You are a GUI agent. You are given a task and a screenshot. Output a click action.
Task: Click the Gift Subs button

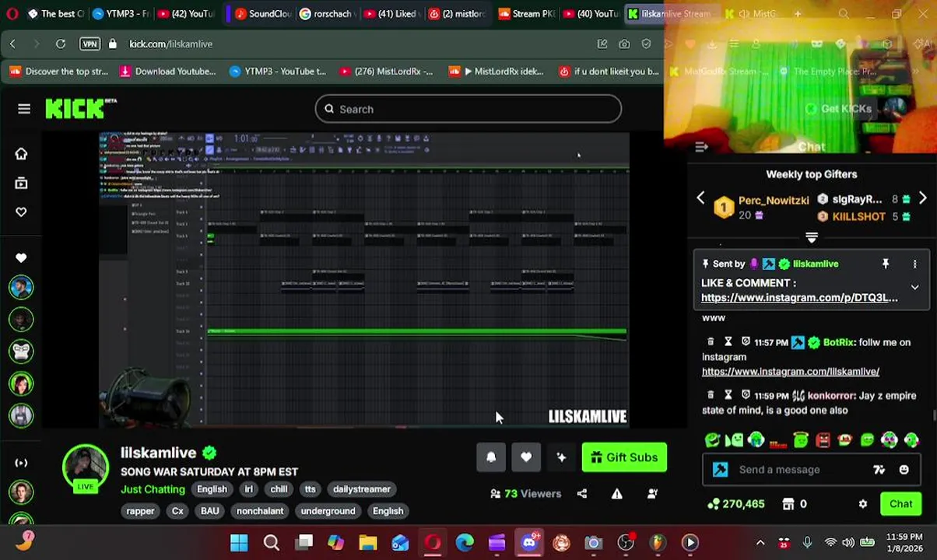624,457
